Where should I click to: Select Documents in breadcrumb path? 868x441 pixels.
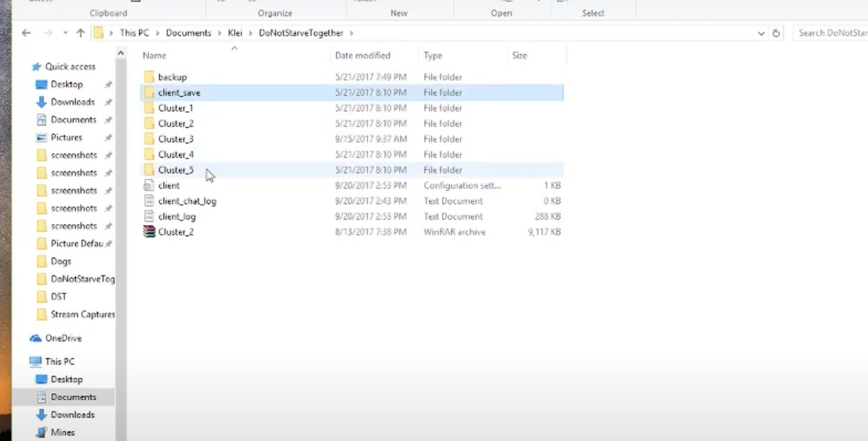coord(188,33)
